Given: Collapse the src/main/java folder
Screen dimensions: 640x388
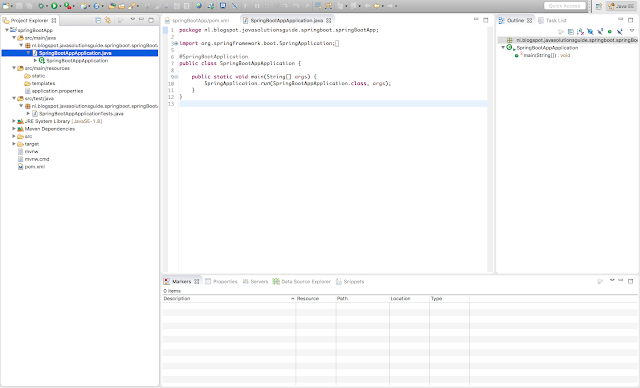Looking at the screenshot, I should pos(14,38).
